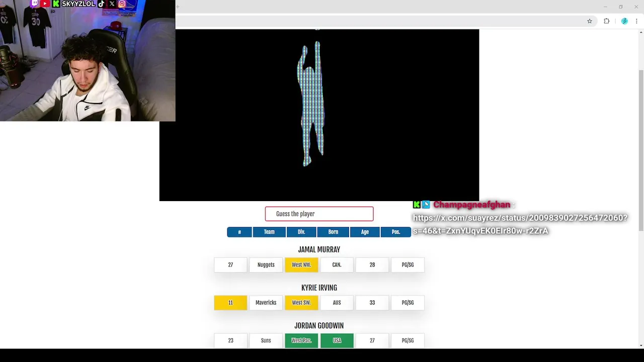Screen dimensions: 644x362
Task: Open the x.com link in the chat overlay
Action: [x=520, y=224]
